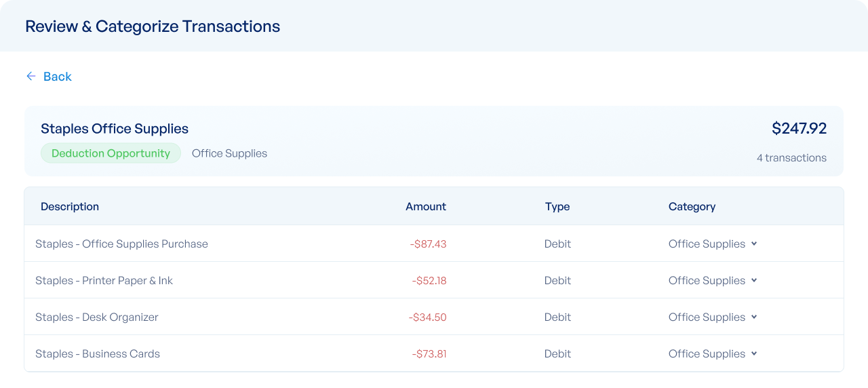868x388 pixels.
Task: Sort by the Amount column header
Action: 426,207
